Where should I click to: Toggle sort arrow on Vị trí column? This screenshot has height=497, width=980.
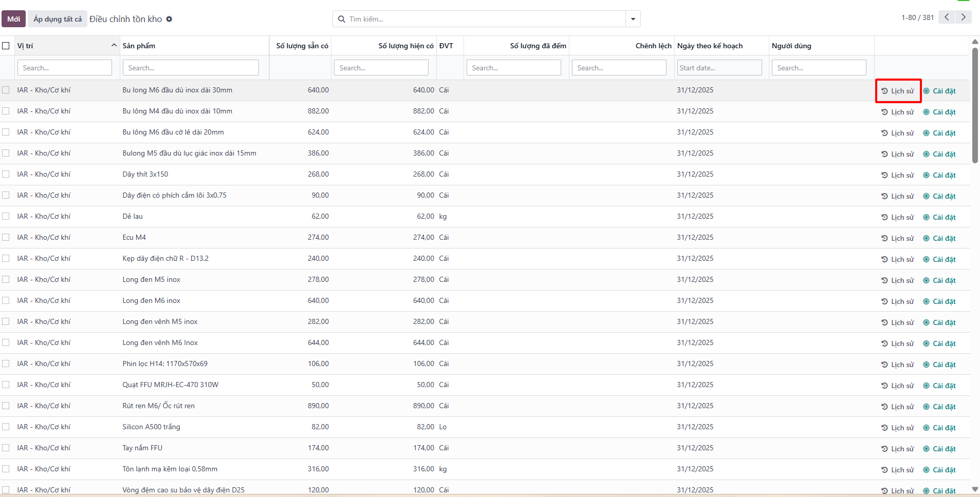click(x=114, y=46)
